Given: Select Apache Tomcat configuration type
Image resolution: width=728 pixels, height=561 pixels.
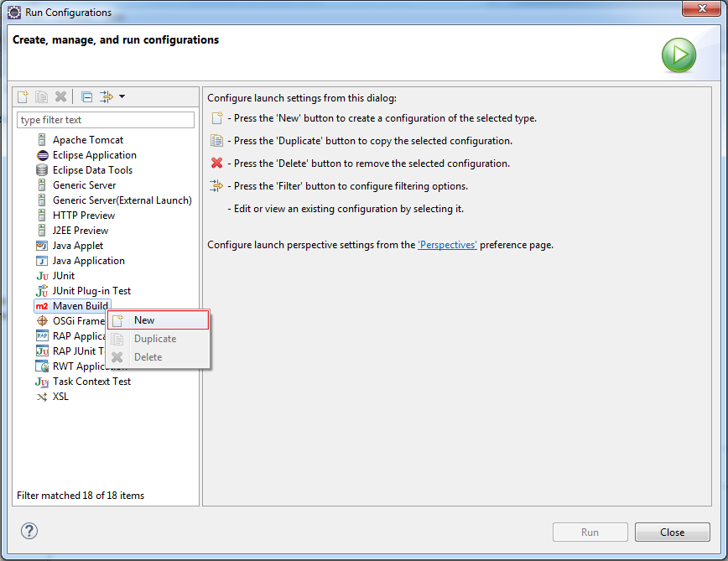Looking at the screenshot, I should point(88,140).
